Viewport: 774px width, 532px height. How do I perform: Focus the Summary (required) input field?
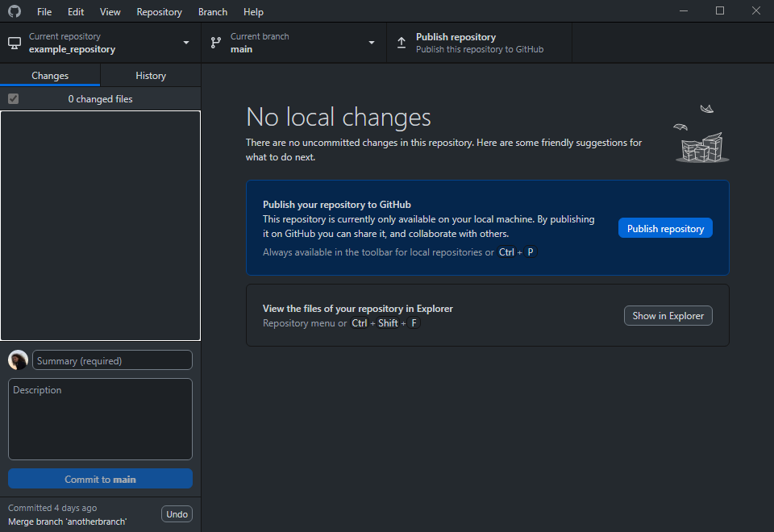click(112, 360)
